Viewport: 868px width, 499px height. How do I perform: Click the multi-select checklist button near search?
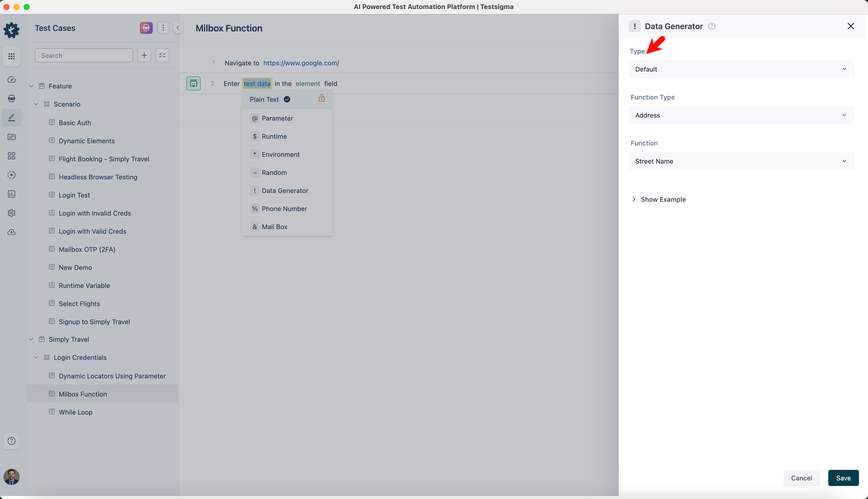point(162,55)
